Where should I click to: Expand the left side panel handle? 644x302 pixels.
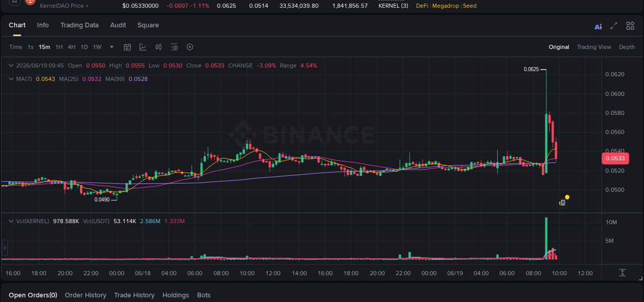click(x=5, y=248)
